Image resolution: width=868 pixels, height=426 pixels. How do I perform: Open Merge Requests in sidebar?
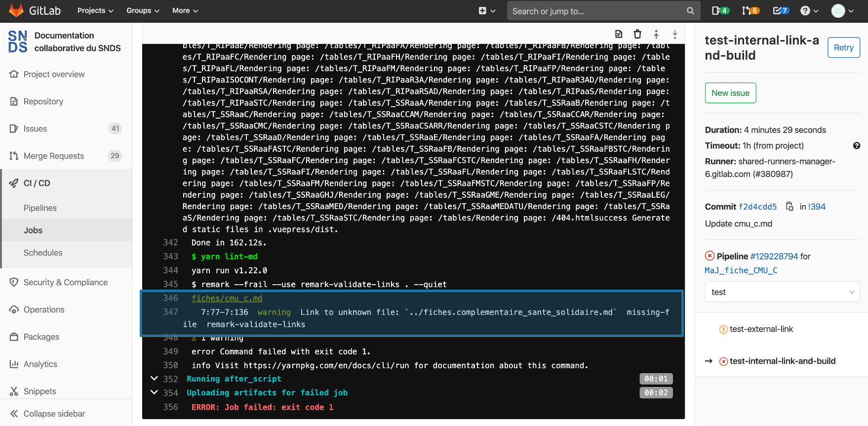[x=54, y=156]
